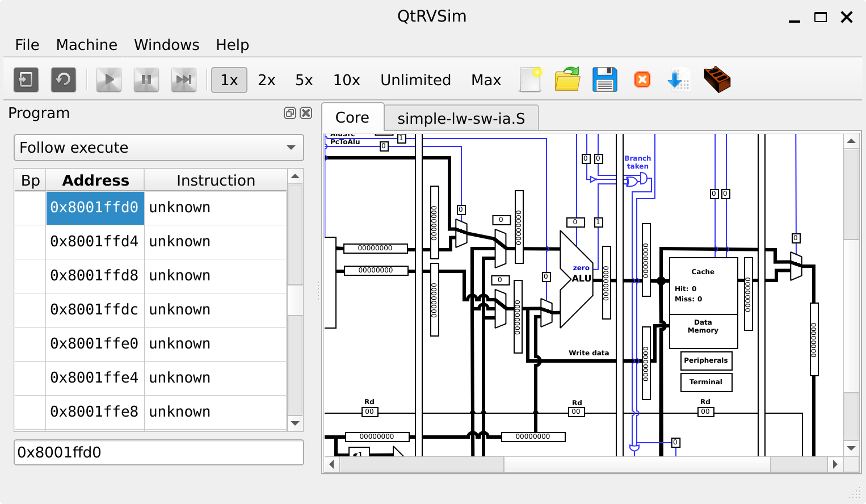Click the New source file icon

(530, 80)
